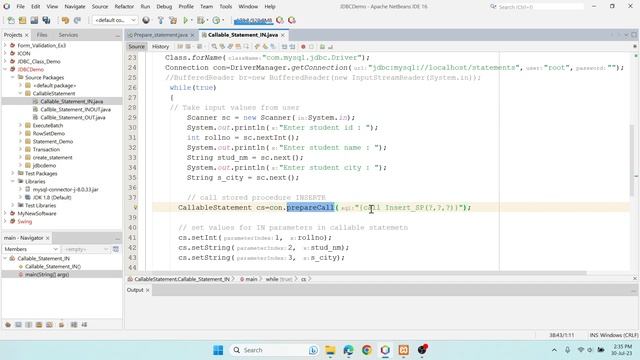This screenshot has width=640, height=360.
Task: Click the New Project toolbar icon
Action: (22, 20)
